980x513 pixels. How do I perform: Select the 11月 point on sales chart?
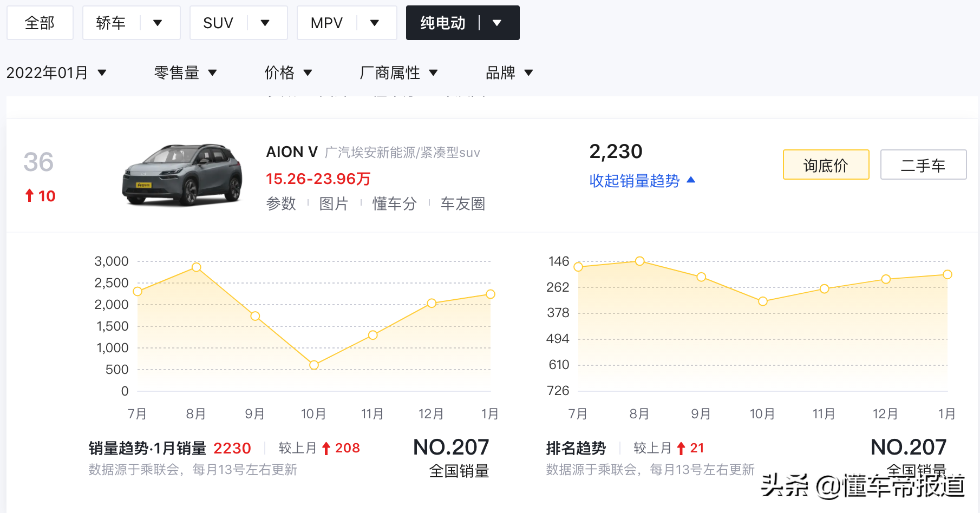(373, 335)
